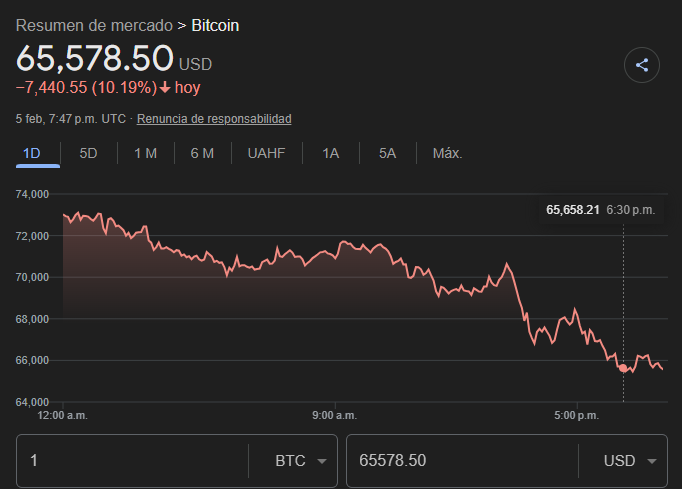Screen dimensions: 682x489
Task: Open the Renuncia de responsabilidad link
Action: (x=214, y=119)
